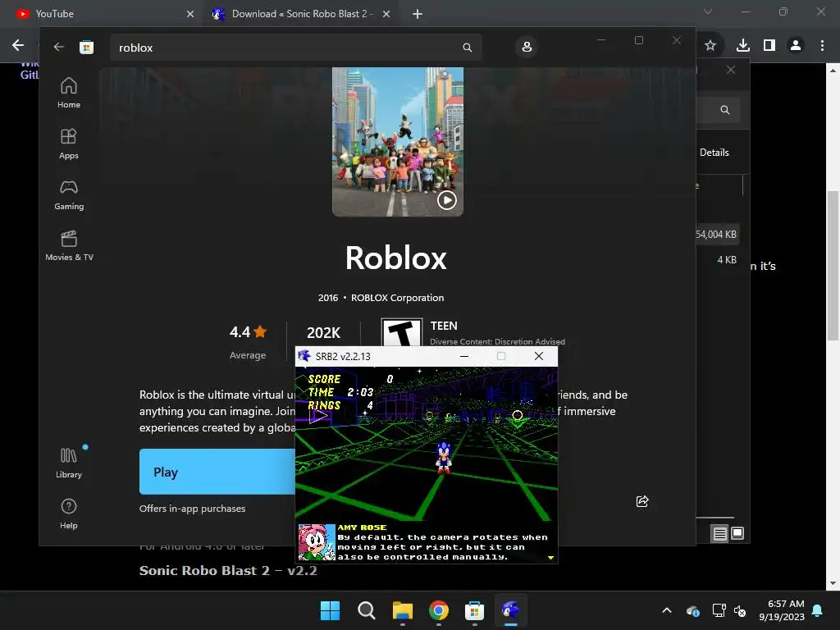Click search icon in file explorer window
This screenshot has height=630, width=840.
coord(725,110)
